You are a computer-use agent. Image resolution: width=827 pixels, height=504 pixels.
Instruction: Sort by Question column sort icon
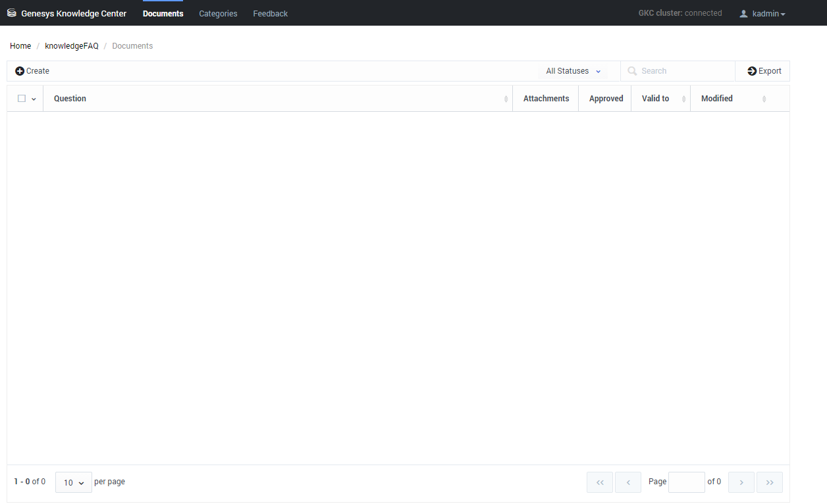pyautogui.click(x=506, y=99)
